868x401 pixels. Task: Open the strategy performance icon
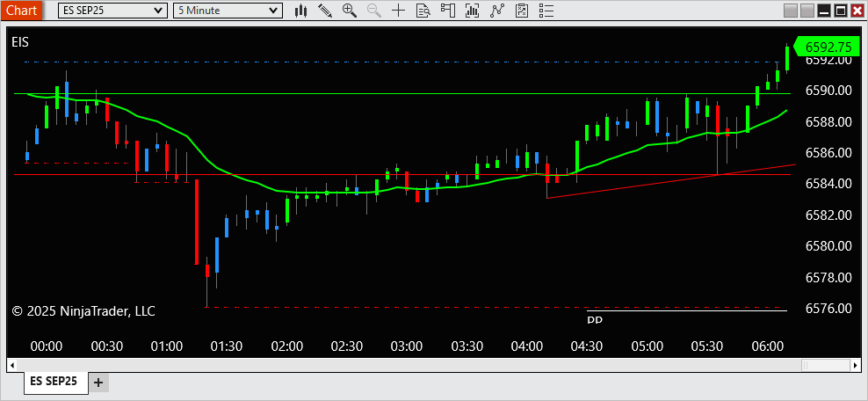[x=522, y=10]
